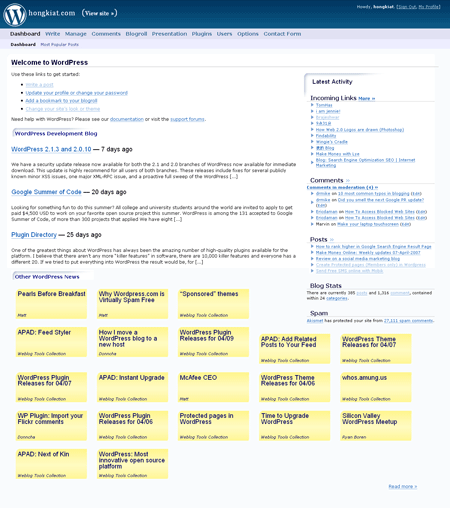
Task: Open the Plugins menu
Action: click(202, 34)
